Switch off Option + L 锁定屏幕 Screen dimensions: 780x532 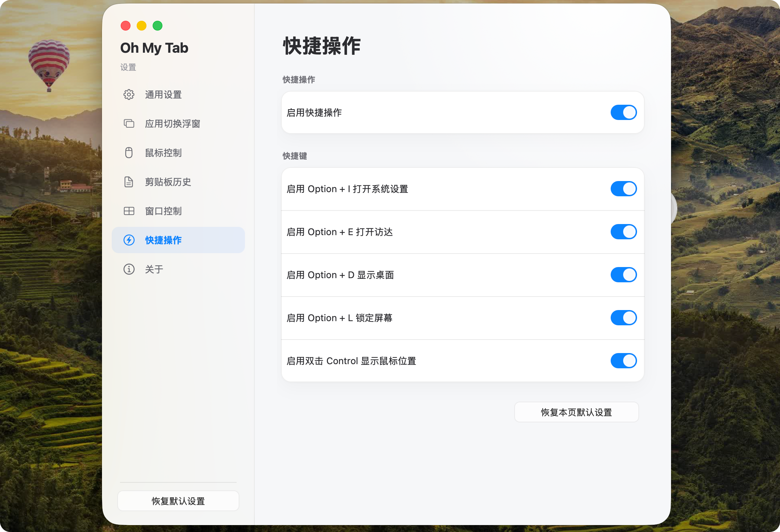[624, 318]
